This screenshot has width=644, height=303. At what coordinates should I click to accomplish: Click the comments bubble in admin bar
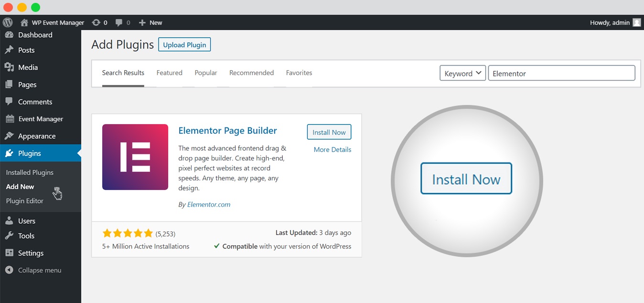(x=119, y=22)
